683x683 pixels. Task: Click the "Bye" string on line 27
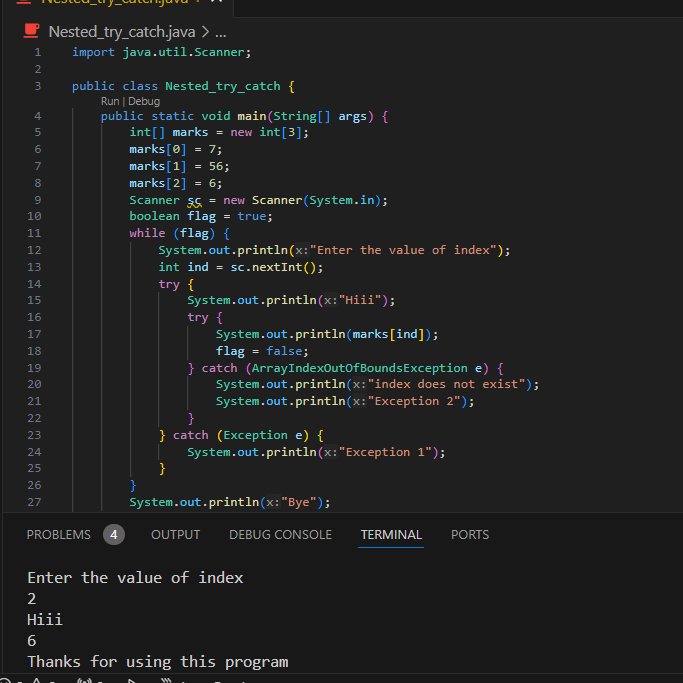299,502
